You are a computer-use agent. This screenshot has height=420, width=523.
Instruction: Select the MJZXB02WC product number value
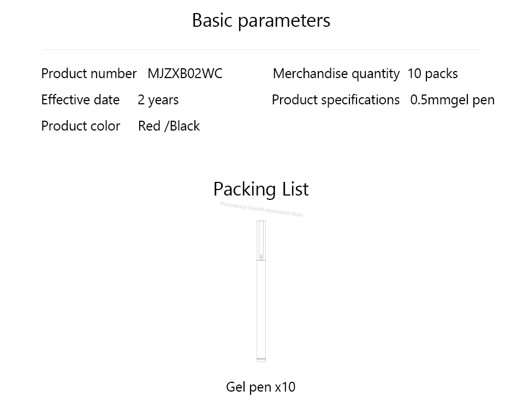185,73
